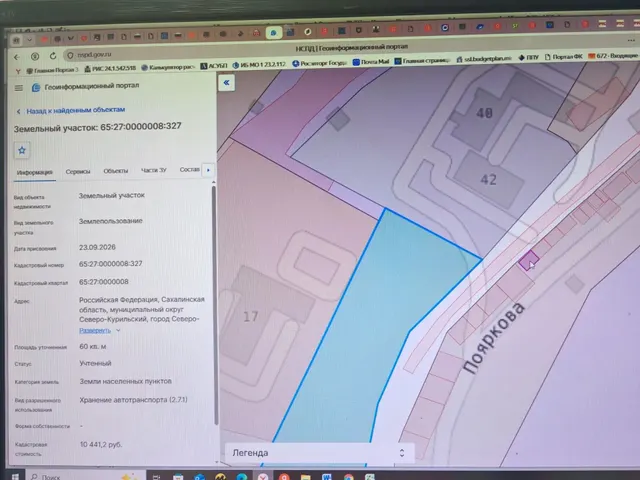Click scrollbar down arrow in info panel

pyautogui.click(x=215, y=462)
